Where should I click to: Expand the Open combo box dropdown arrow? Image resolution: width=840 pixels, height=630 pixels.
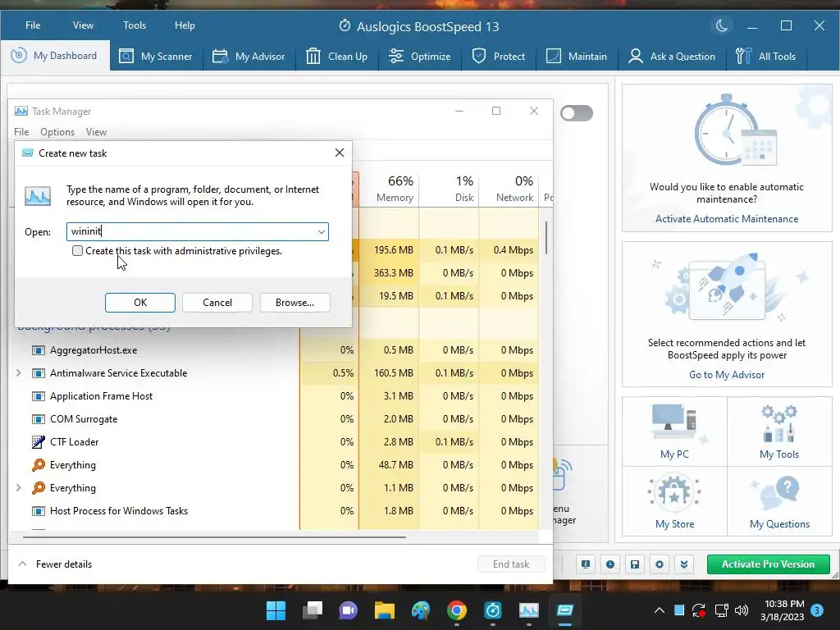(x=321, y=231)
